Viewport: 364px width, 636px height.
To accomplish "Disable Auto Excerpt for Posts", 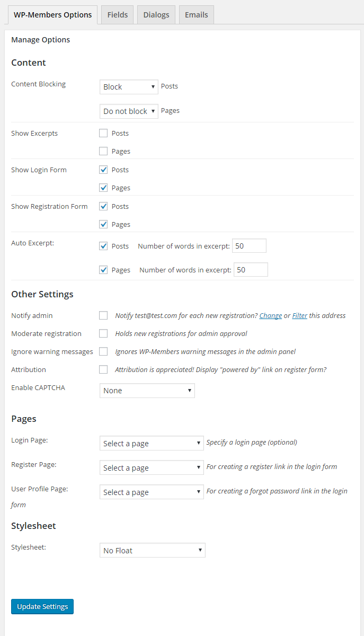I will click(103, 246).
